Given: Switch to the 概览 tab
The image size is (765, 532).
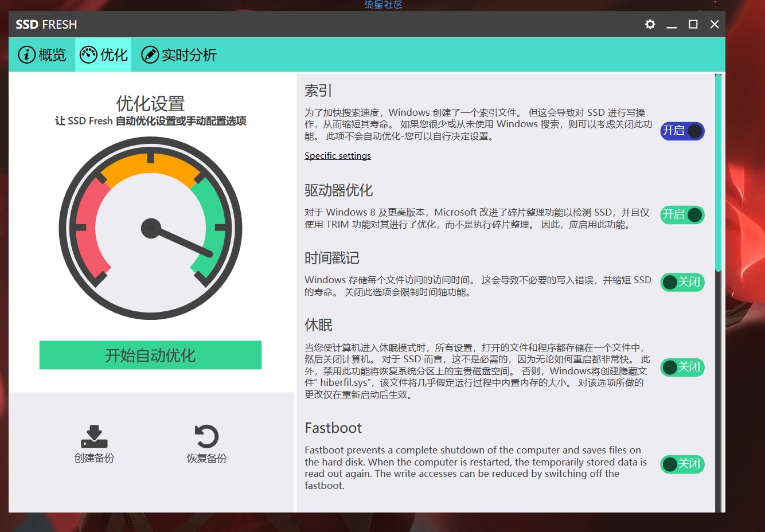Looking at the screenshot, I should (x=42, y=55).
